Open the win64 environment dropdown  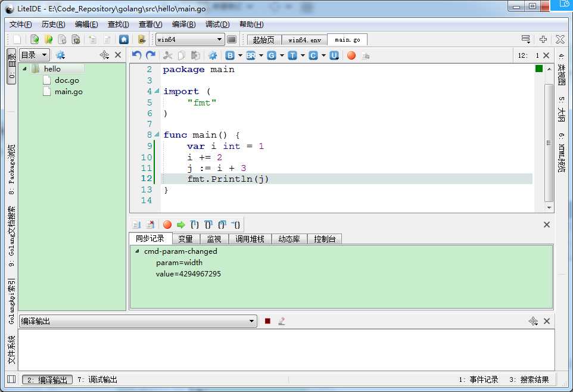coord(219,39)
